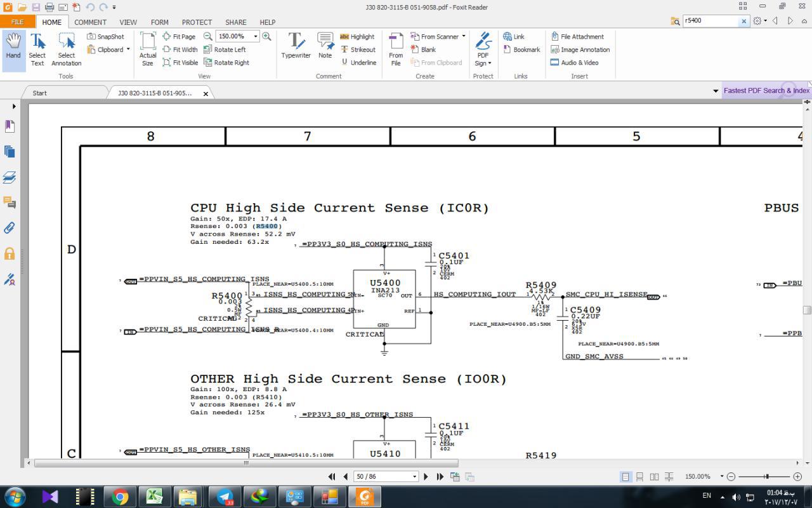This screenshot has width=812, height=508.
Task: Select the Typewriter tool
Action: 296,46
